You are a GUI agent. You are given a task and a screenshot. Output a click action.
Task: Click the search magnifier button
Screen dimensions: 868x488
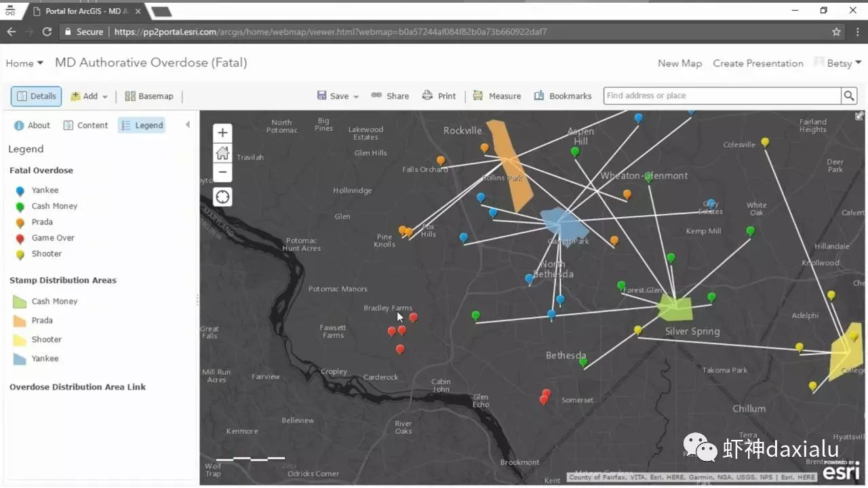(x=849, y=96)
